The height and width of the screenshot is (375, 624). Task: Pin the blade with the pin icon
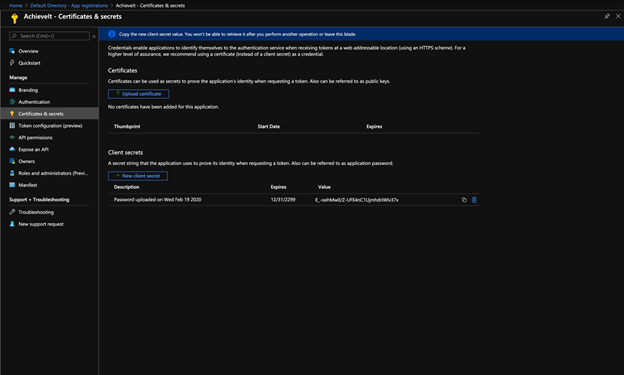(606, 16)
